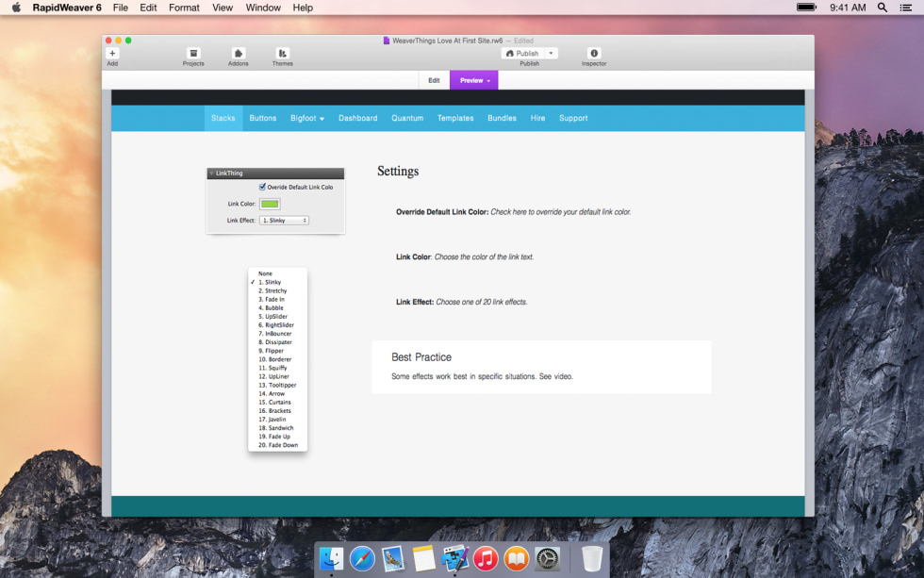Open the Window menu
The image size is (924, 578).
pyautogui.click(x=263, y=8)
